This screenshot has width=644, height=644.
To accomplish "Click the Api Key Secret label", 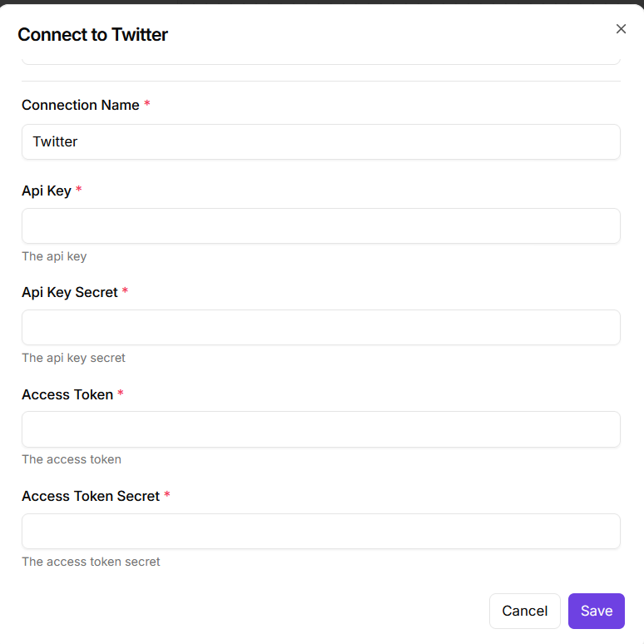I will (x=69, y=292).
